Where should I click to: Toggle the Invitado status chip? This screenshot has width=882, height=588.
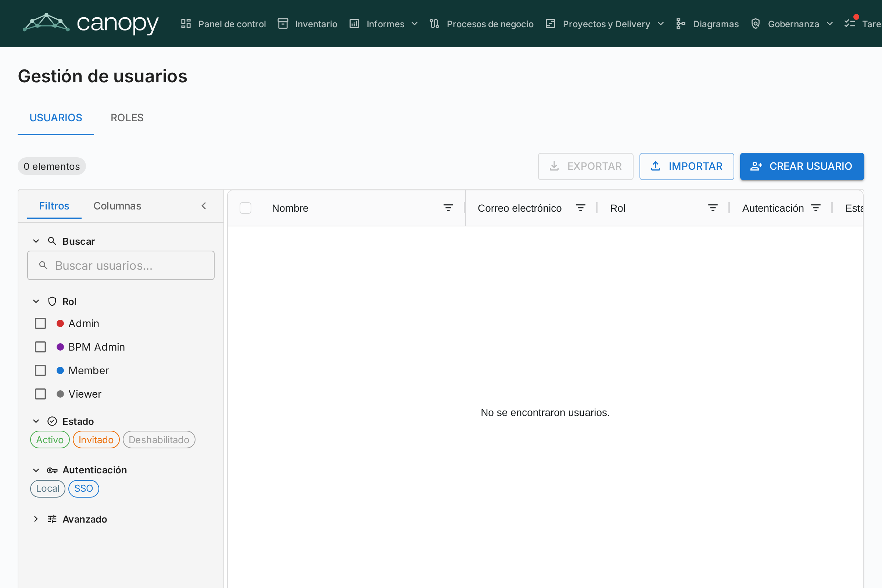[96, 440]
